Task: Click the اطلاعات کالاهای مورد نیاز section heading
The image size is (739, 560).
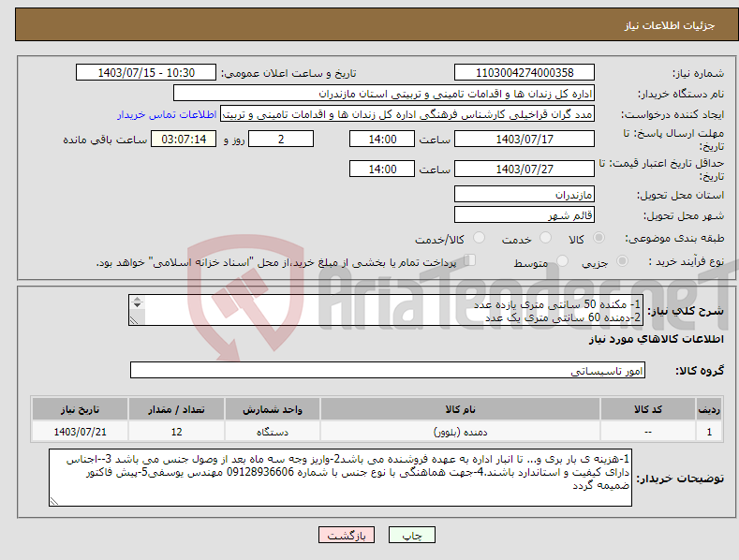Action: point(656,339)
